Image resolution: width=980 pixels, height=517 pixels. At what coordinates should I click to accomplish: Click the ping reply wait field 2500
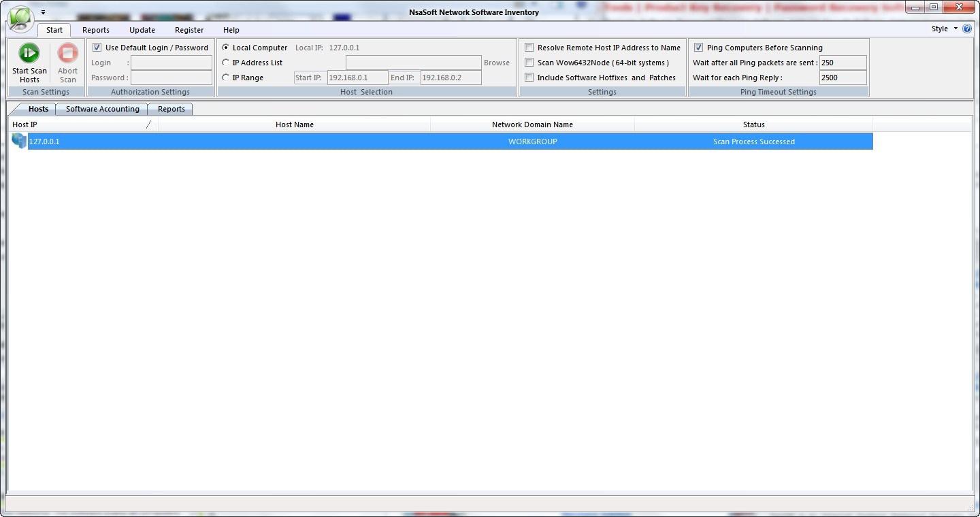pos(843,78)
